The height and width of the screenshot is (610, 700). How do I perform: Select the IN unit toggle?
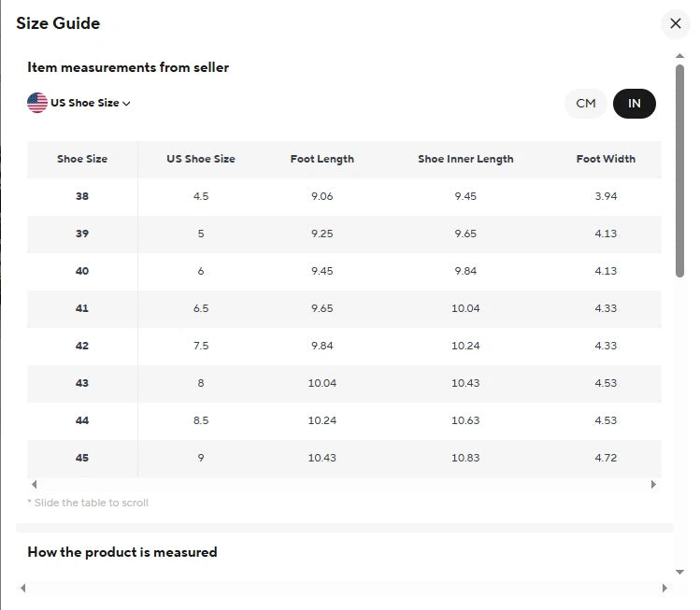(x=635, y=104)
